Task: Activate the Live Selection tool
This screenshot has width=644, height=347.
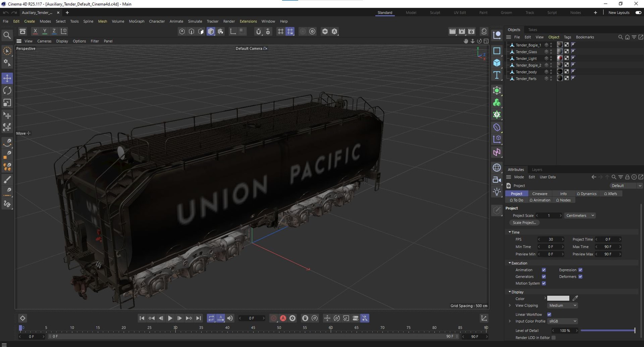Action: coord(7,51)
